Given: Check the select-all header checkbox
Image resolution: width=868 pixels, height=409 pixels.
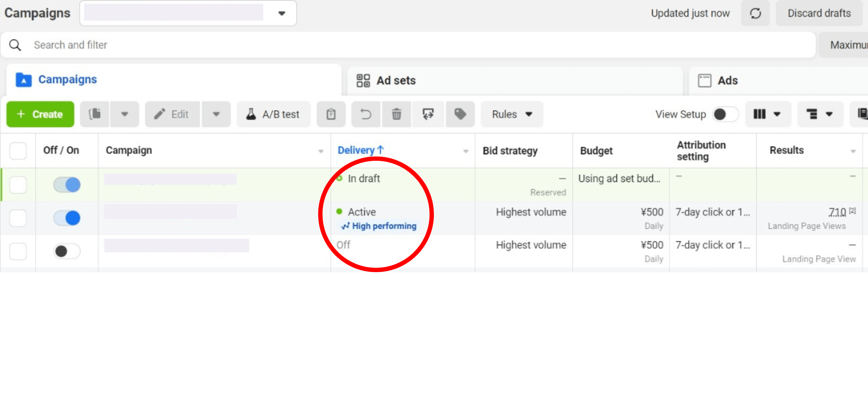Looking at the screenshot, I should click(18, 151).
